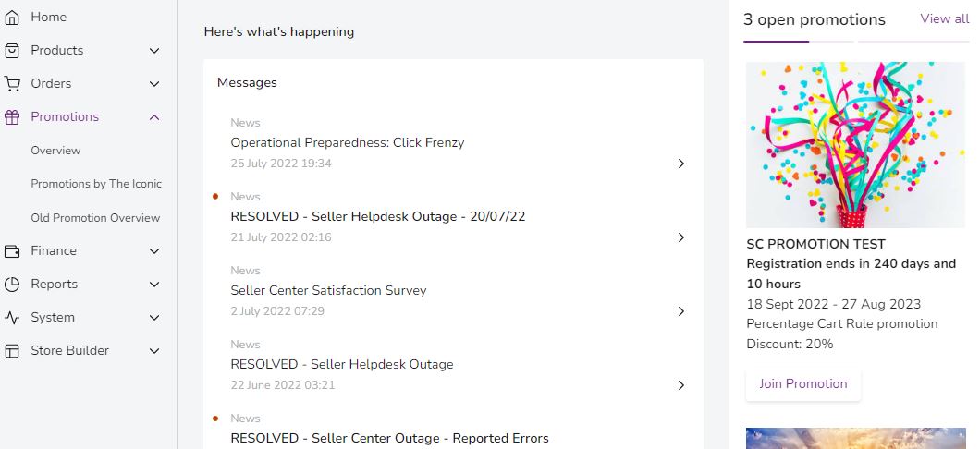Go to Old Promotion Overview
Viewport: 980px width, 449px height.
click(x=95, y=218)
